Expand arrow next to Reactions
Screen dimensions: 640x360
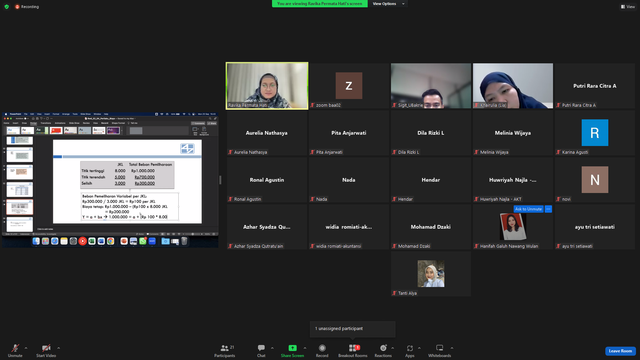click(x=393, y=348)
